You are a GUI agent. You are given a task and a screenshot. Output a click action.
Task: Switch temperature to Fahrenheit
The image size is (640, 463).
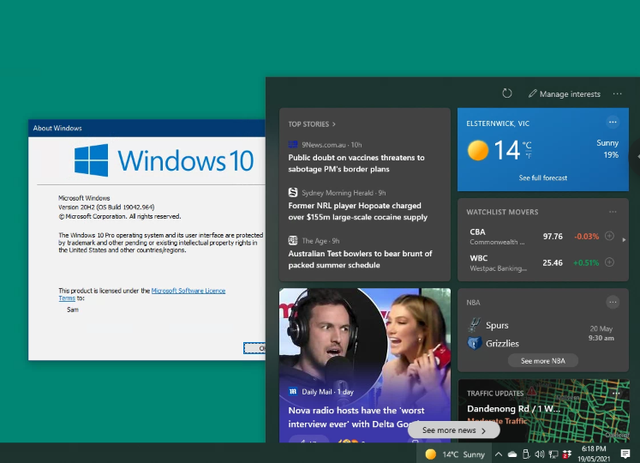(x=527, y=156)
